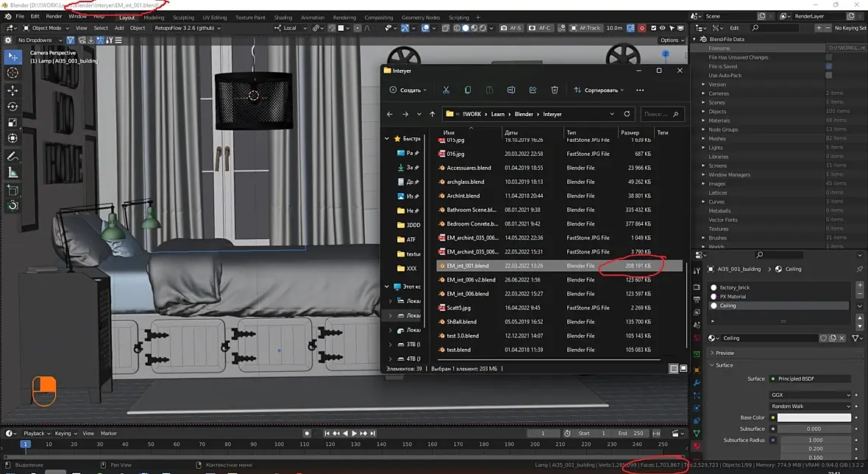Toggle the File Has Unsaved Changes checkbox
Image resolution: width=868 pixels, height=474 pixels.
[829, 57]
